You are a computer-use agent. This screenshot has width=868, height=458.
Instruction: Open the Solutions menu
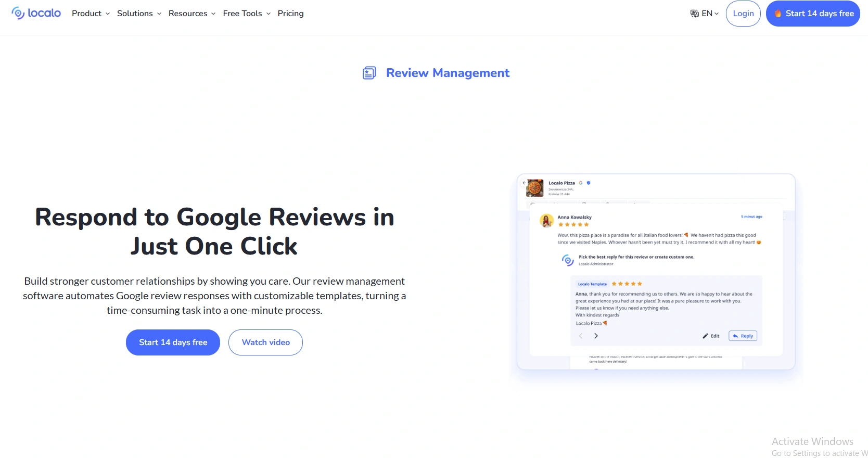click(139, 14)
